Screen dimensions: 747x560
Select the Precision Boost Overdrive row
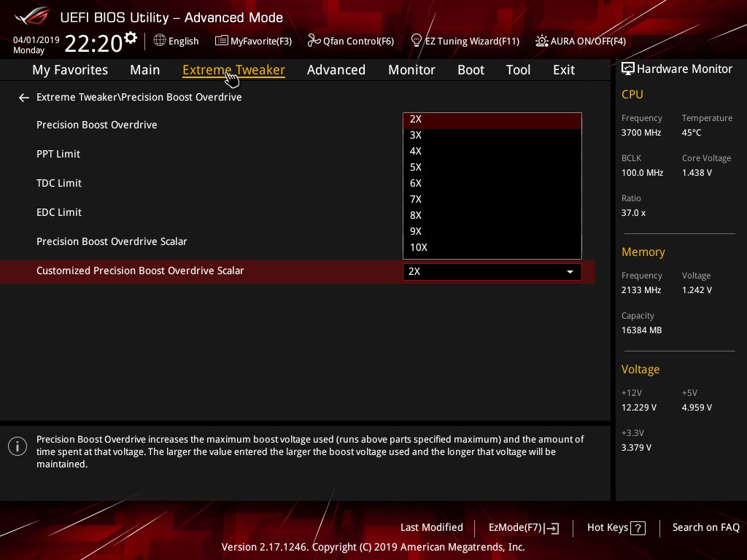click(97, 125)
